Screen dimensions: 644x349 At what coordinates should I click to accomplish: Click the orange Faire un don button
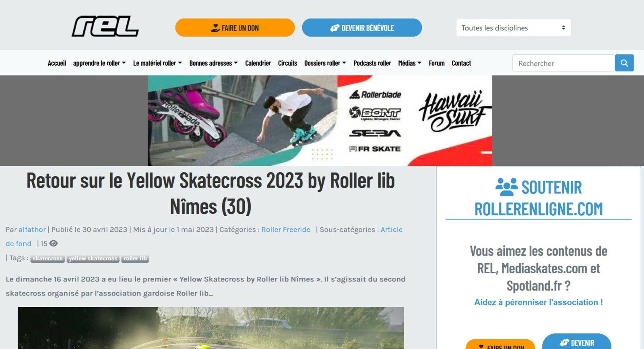click(x=235, y=28)
